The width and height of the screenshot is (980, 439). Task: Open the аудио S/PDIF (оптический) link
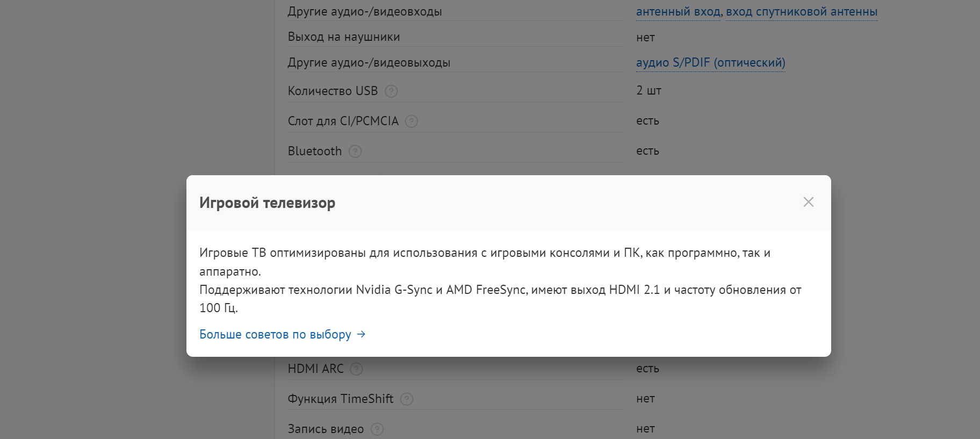pos(710,62)
